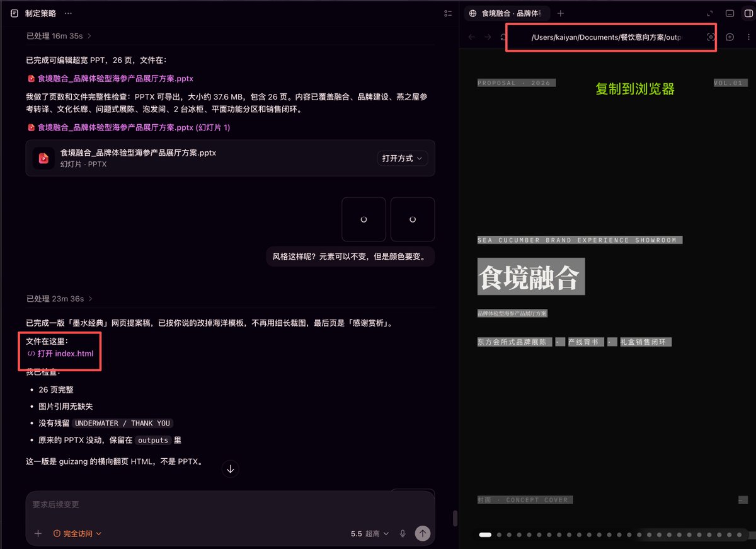Viewport: 756px width, 549px height.
Task: Click the expand fullscreen arrows icon
Action: pyautogui.click(x=710, y=13)
